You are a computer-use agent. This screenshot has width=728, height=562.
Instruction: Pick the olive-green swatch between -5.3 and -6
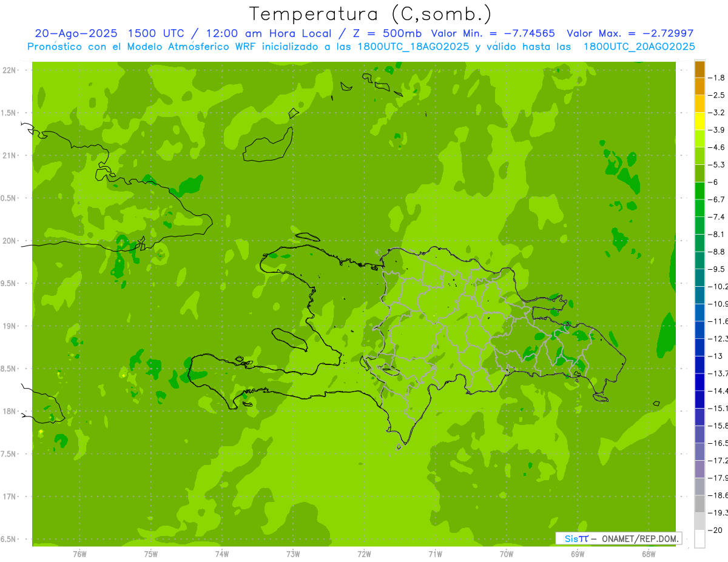click(x=699, y=173)
